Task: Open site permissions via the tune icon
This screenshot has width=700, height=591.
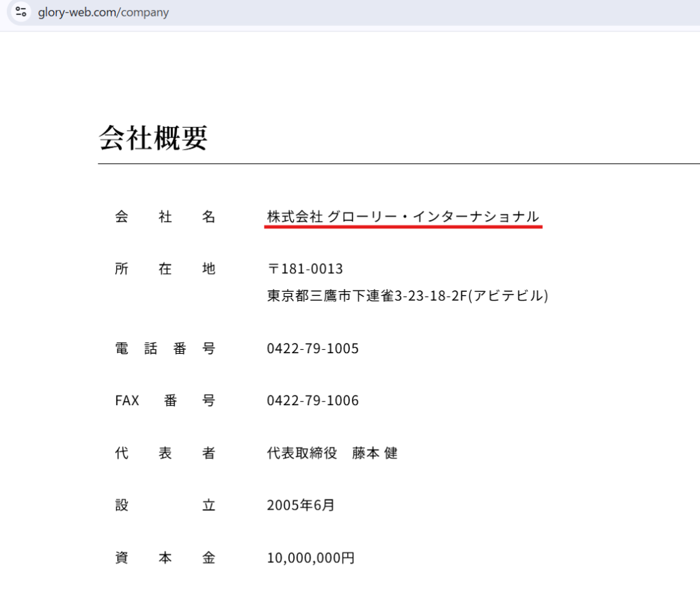Action: (x=20, y=12)
